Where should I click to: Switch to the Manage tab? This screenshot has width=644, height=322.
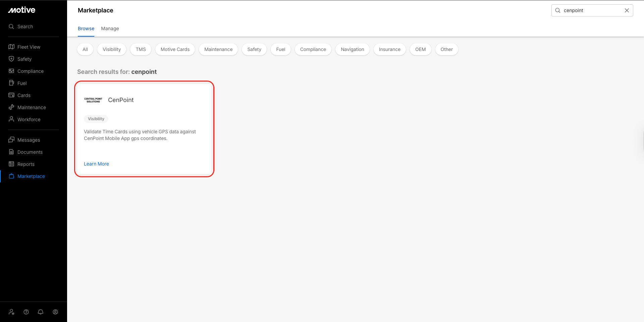tap(110, 29)
